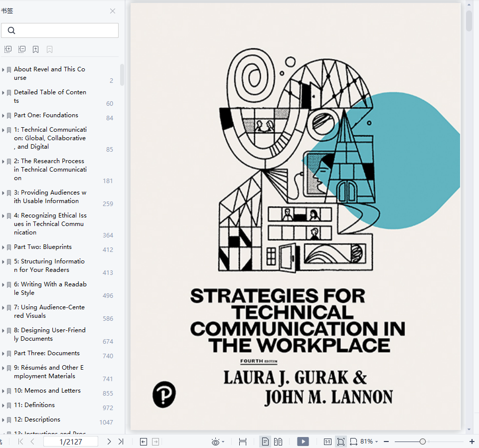This screenshot has height=448, width=479.
Task: Click the bookmark icon beside '11: Definitions'
Action: click(9, 406)
